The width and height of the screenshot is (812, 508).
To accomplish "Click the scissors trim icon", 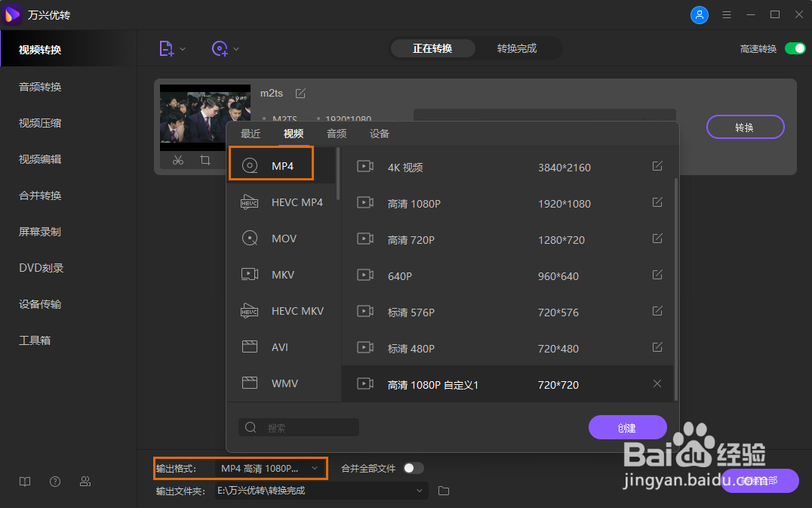I will click(x=178, y=160).
